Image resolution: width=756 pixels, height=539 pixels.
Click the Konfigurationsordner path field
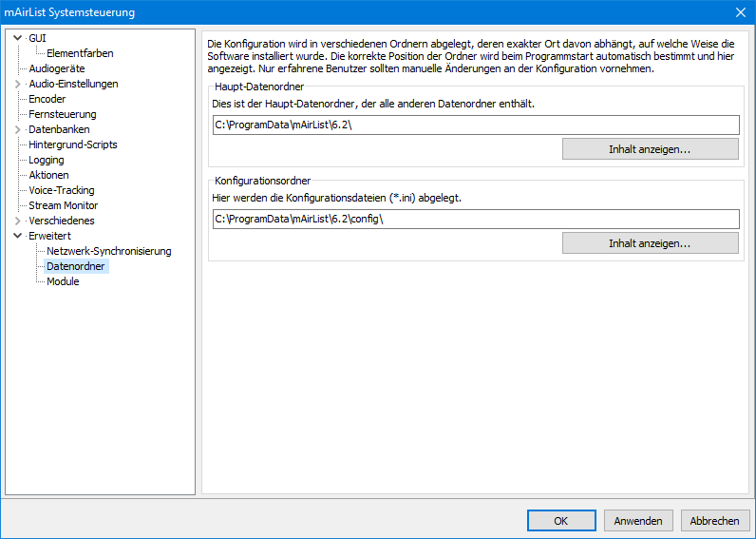[x=476, y=219]
